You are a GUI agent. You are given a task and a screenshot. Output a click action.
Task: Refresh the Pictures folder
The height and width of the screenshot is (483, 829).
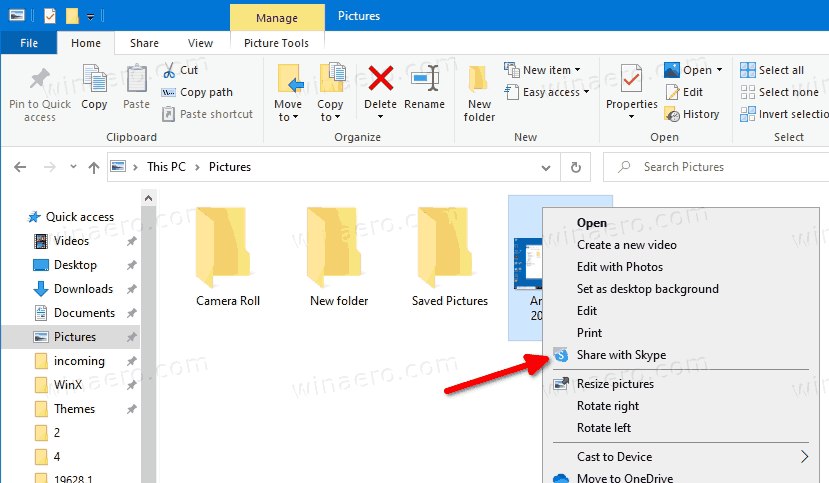[576, 168]
